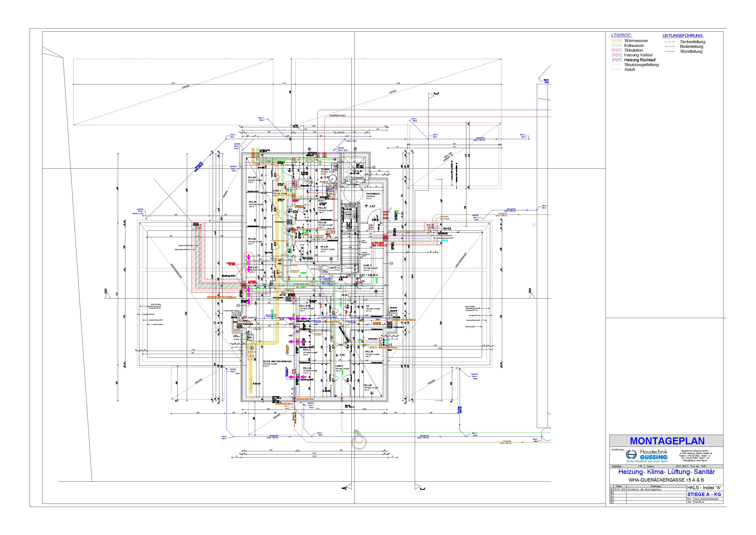Image resolution: width=756 pixels, height=535 pixels.
Task: Click the STIEGE A - KG label
Action: [704, 494]
